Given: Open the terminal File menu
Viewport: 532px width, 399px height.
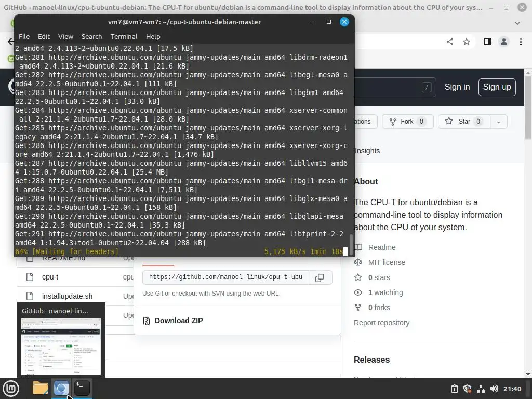Looking at the screenshot, I should (x=24, y=37).
